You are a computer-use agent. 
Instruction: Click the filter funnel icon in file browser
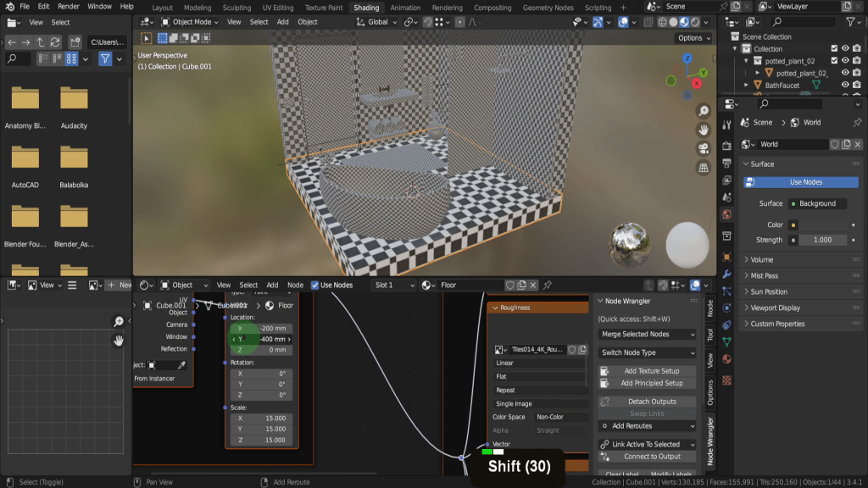(x=105, y=58)
